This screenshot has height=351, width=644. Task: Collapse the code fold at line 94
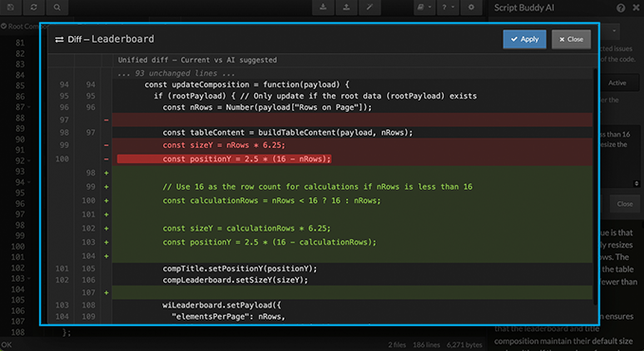[28, 182]
